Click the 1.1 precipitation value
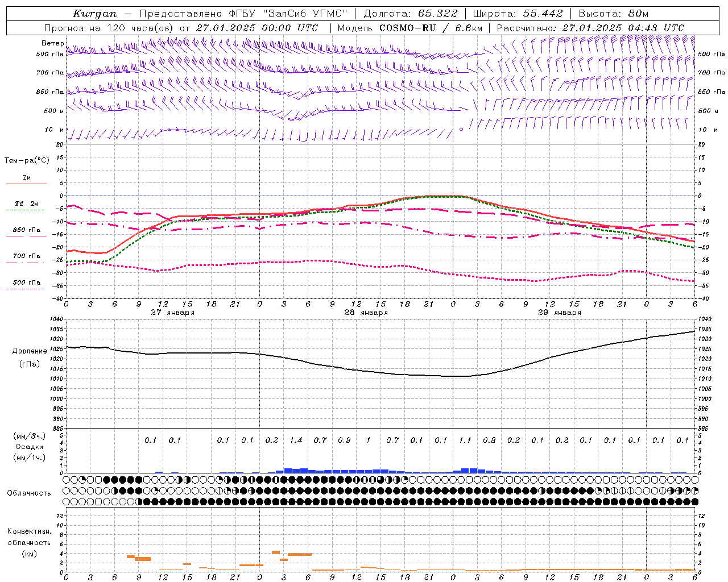The image size is (728, 582). coord(465,440)
